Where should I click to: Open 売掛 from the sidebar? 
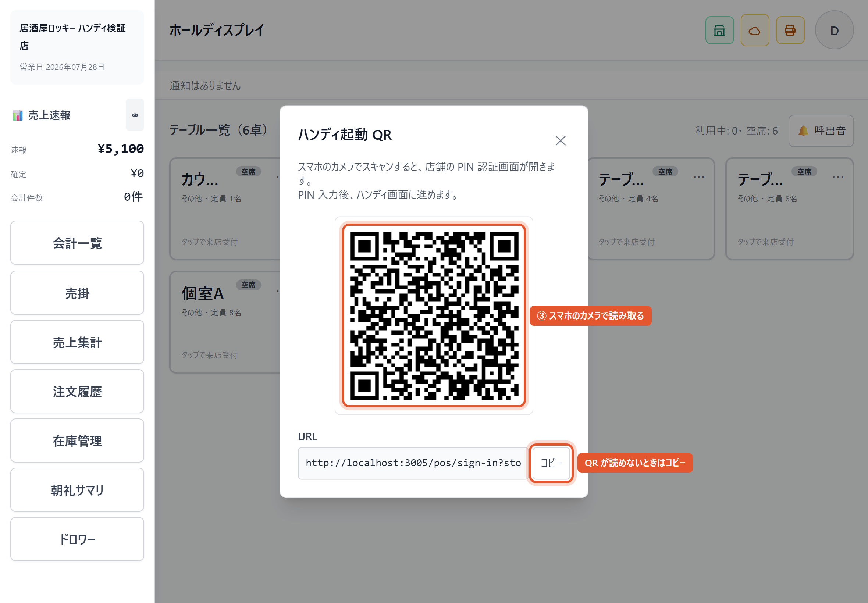point(77,293)
